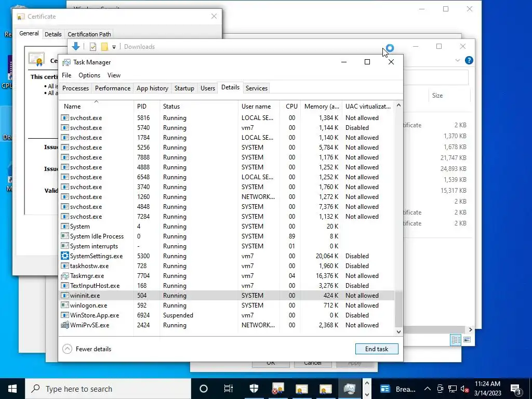Click the properties checkmark icon in Downloads toolbar
This screenshot has width=532, height=399.
[x=93, y=47]
